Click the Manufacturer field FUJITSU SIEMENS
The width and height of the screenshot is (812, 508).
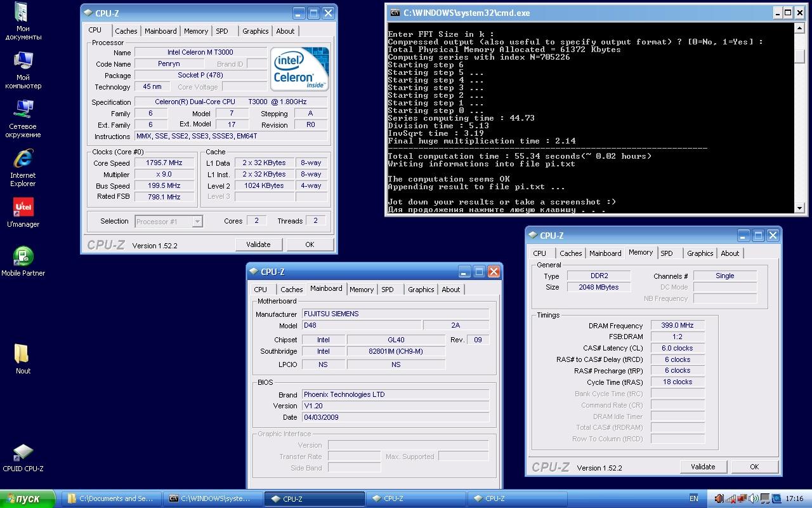(x=395, y=314)
